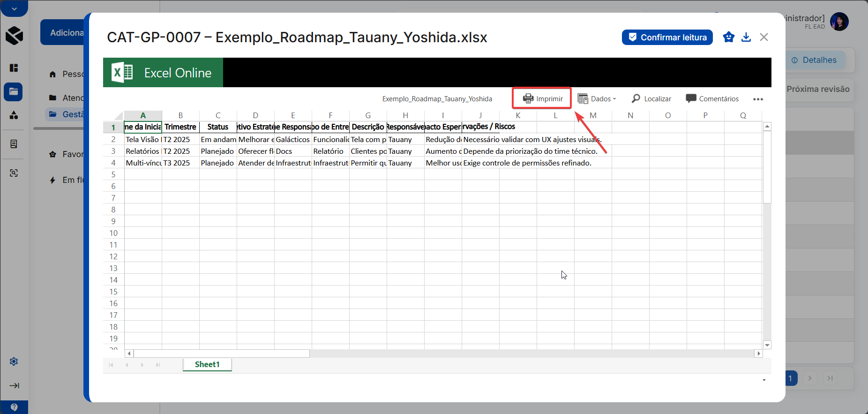The height and width of the screenshot is (414, 868).
Task: Go to next page pagination arrow
Action: pos(809,378)
